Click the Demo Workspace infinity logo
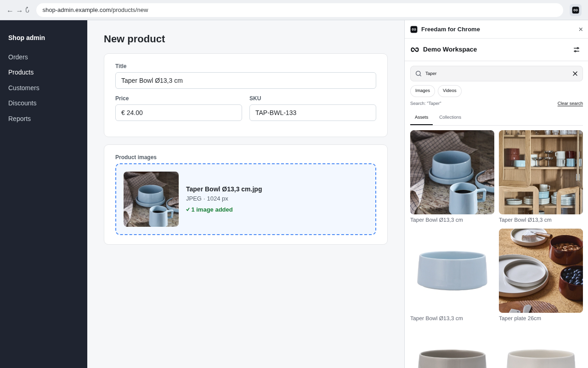 pyautogui.click(x=415, y=50)
